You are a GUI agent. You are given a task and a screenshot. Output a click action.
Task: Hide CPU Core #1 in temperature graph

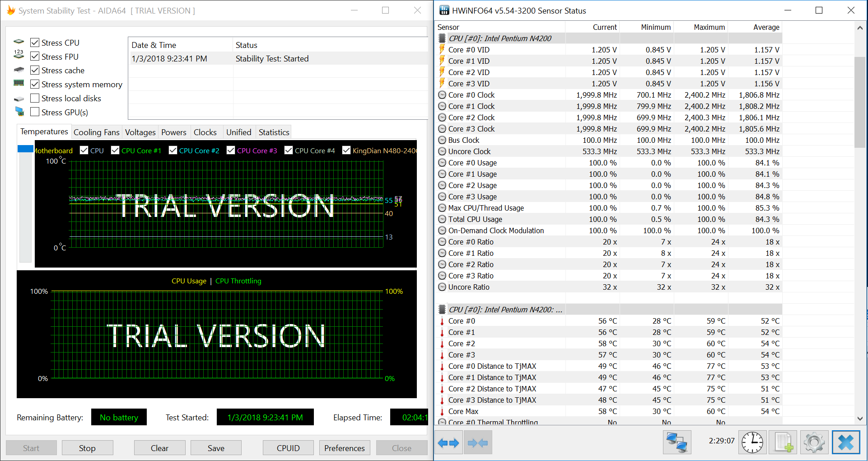pos(115,150)
